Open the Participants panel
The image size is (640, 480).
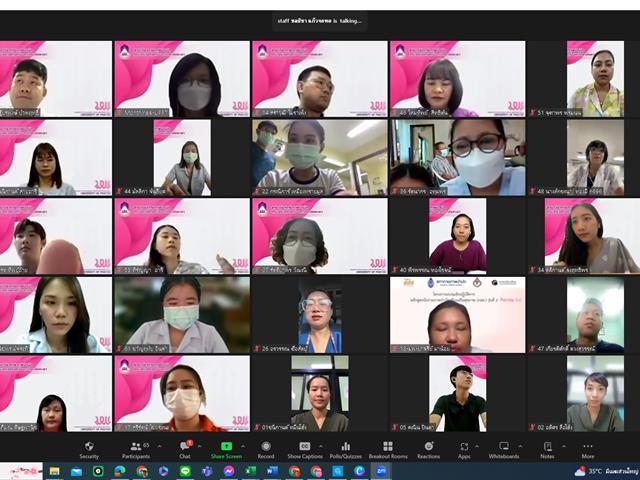(135, 449)
